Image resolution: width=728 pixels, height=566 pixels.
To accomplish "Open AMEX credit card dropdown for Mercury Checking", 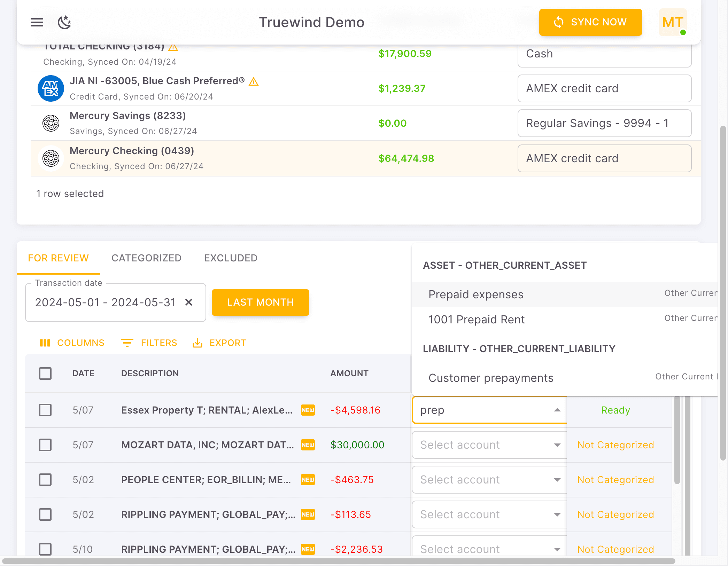I will click(x=604, y=158).
